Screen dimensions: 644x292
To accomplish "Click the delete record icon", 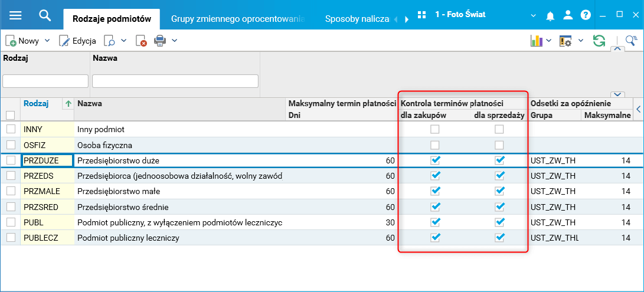I will [141, 41].
